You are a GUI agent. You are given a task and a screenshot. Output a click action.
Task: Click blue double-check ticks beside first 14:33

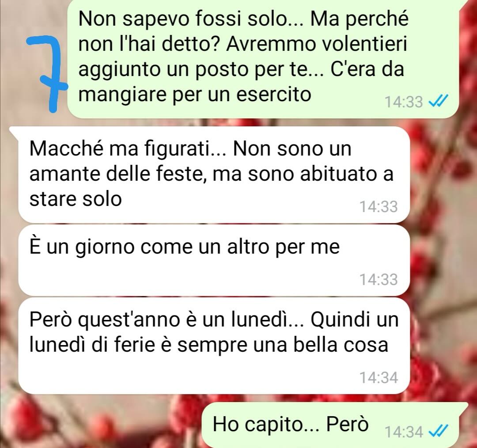(x=438, y=101)
